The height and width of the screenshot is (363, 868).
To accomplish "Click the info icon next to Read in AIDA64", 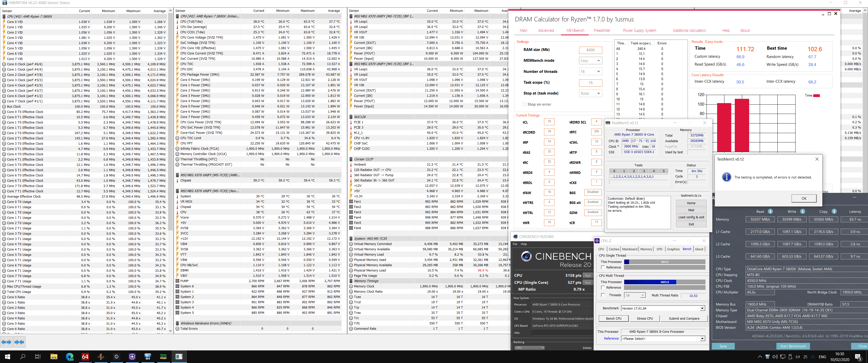I will 770,211.
